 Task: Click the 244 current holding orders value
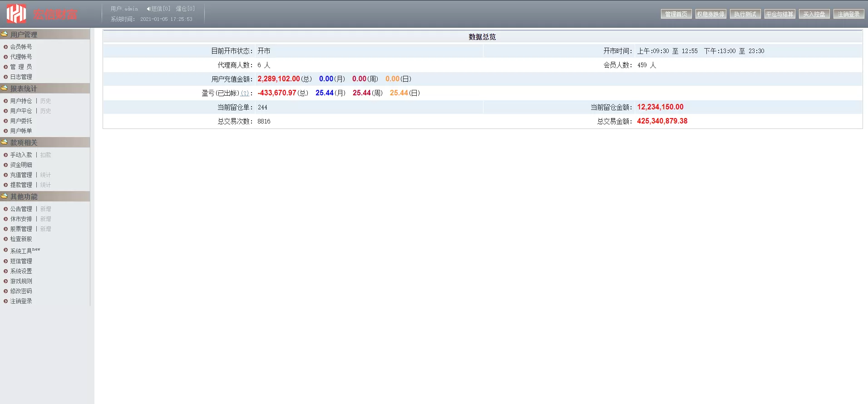coord(262,107)
